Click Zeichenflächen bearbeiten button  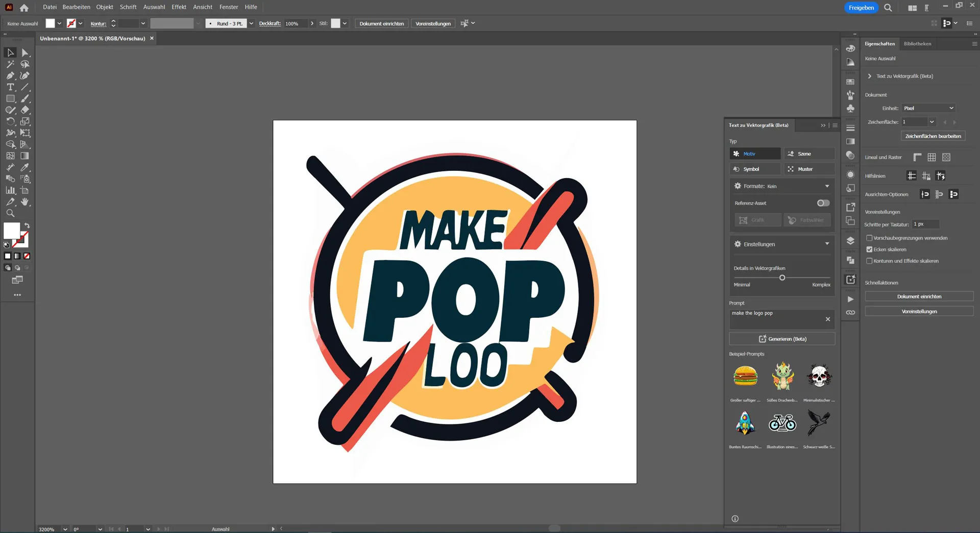tap(933, 136)
